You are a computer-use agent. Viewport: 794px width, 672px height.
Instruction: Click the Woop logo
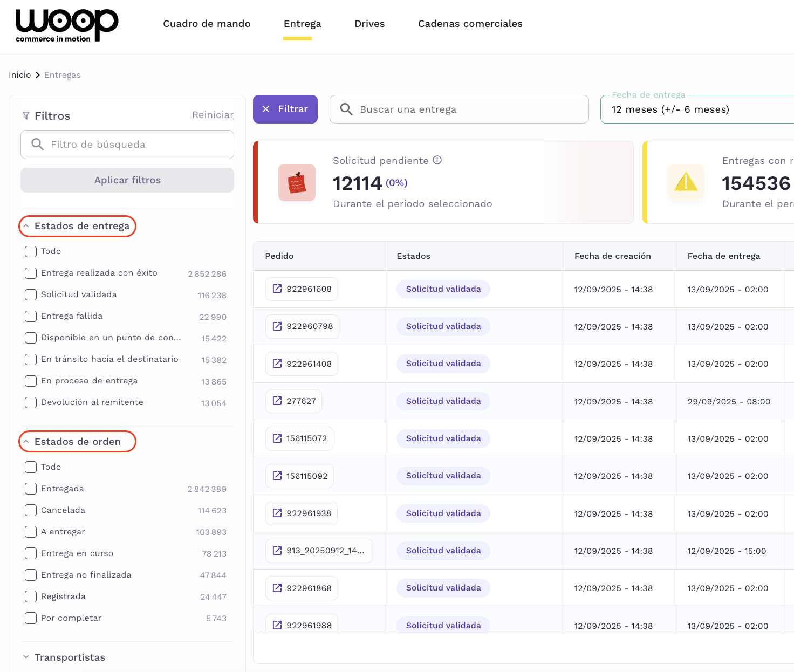pos(66,25)
